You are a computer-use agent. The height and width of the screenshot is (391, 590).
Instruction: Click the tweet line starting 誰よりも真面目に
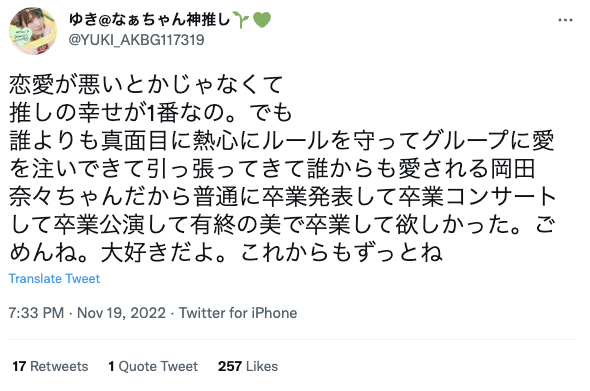pos(281,140)
